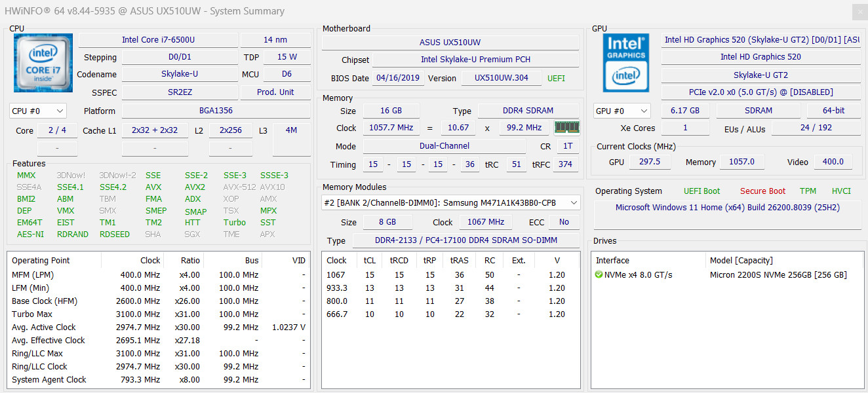Select the Micron 2200S NVMe drive row
This screenshot has width=868, height=393.
click(728, 275)
